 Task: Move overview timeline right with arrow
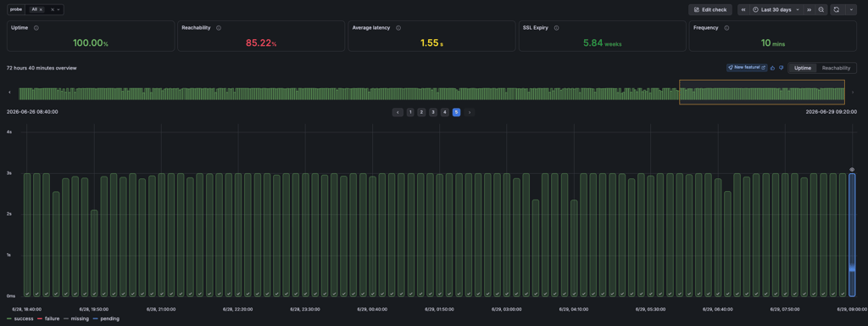point(853,93)
